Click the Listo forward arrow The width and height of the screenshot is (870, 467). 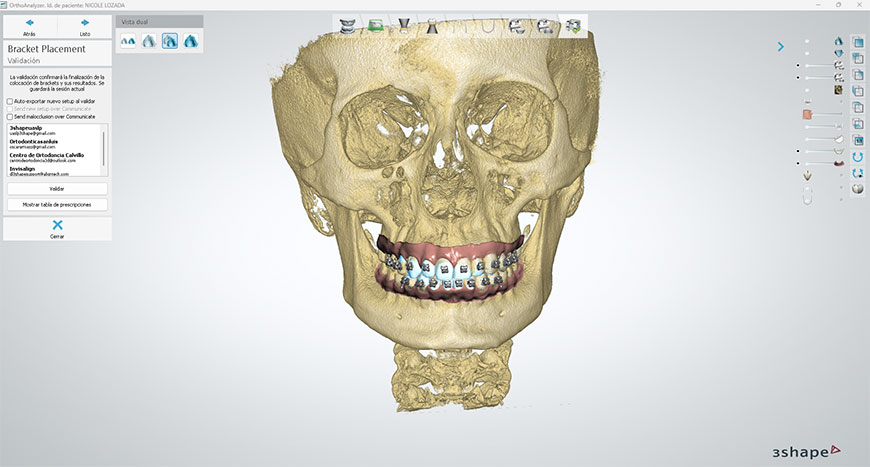[85, 22]
